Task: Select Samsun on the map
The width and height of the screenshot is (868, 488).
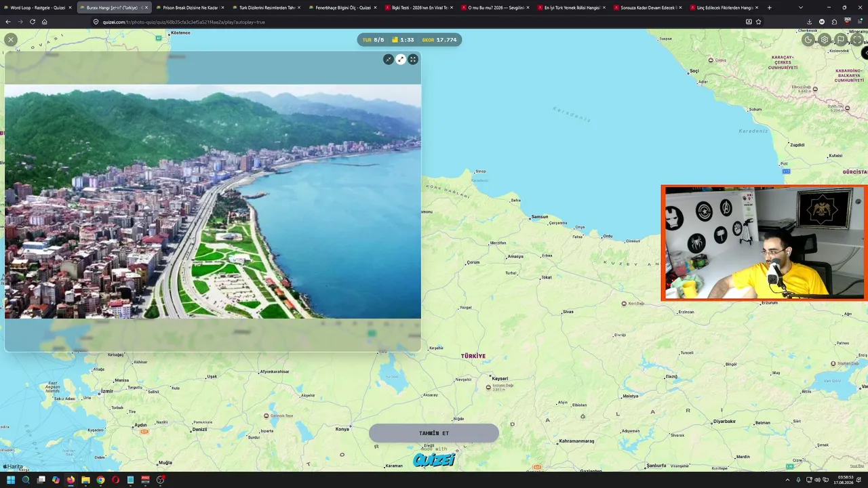Action: click(540, 217)
